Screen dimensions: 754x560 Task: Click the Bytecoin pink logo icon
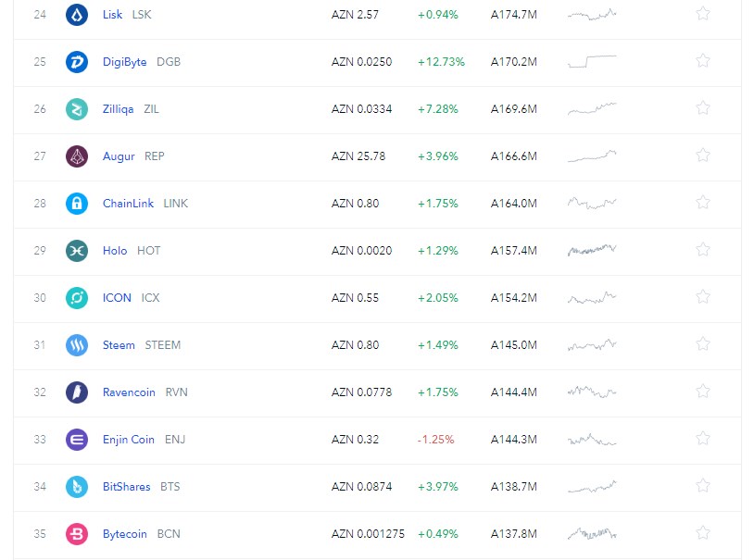click(77, 533)
